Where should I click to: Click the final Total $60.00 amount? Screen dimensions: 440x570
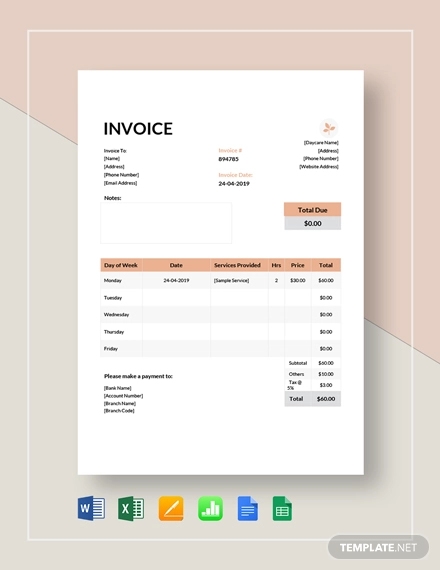(x=326, y=399)
